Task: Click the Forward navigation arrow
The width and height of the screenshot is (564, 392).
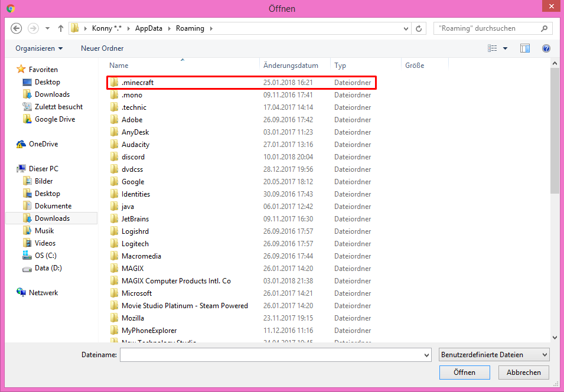Action: coord(33,28)
